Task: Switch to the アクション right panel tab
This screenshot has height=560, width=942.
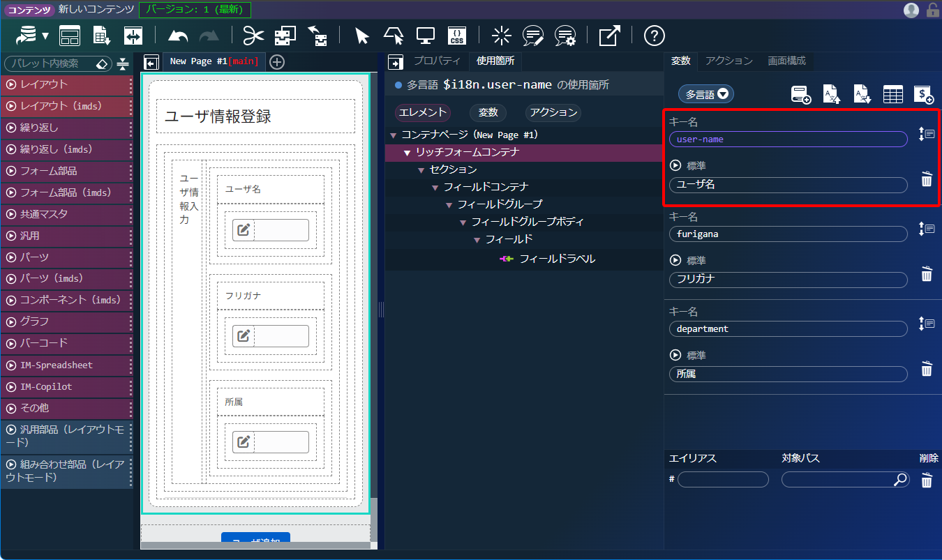Action: (729, 61)
